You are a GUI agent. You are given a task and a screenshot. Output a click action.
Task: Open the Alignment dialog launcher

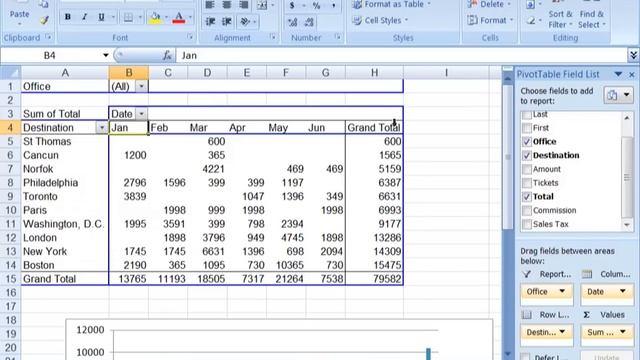273,37
